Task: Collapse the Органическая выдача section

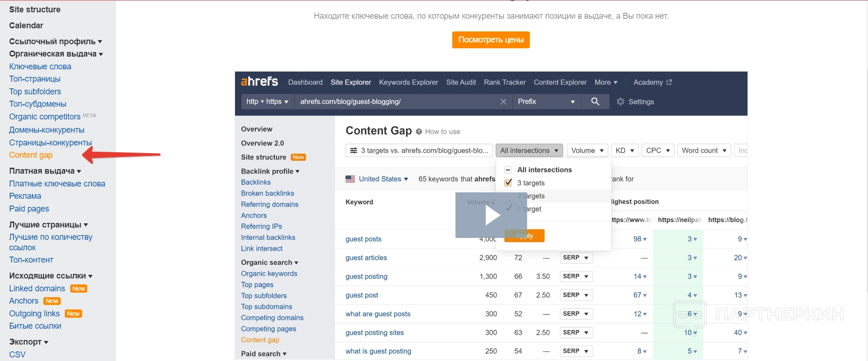Action: tap(56, 54)
